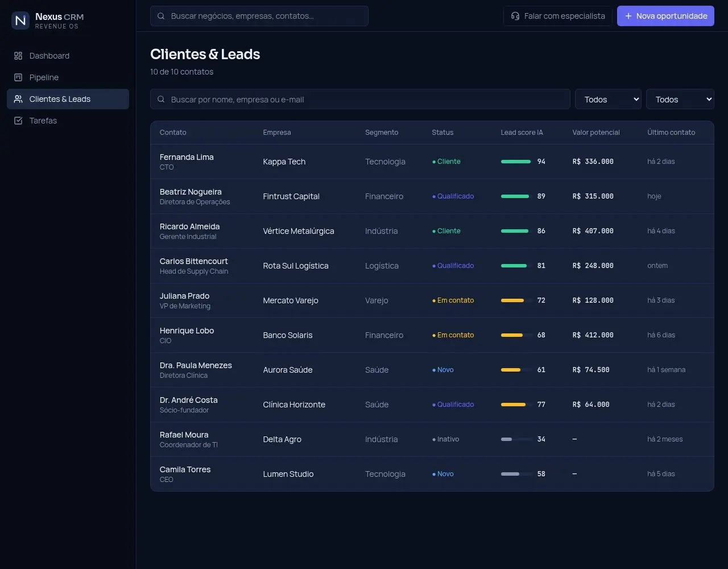Screen dimensions: 728x569
Task: Click the magnifier icon in top search bar
Action: (161, 16)
